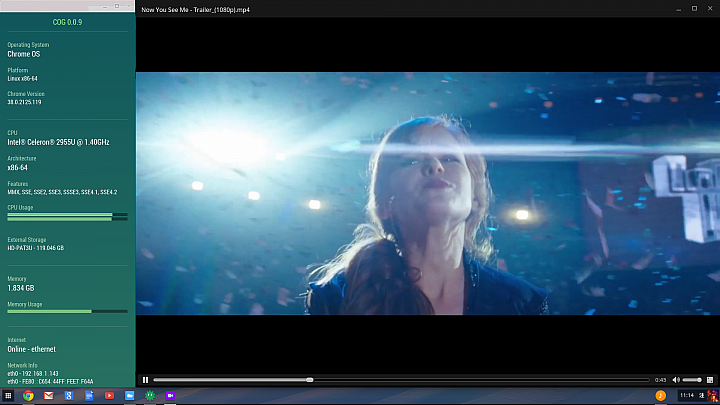Screen dimensions: 720x405
Task: Open the green COG app icon
Action: pyautogui.click(x=150, y=395)
